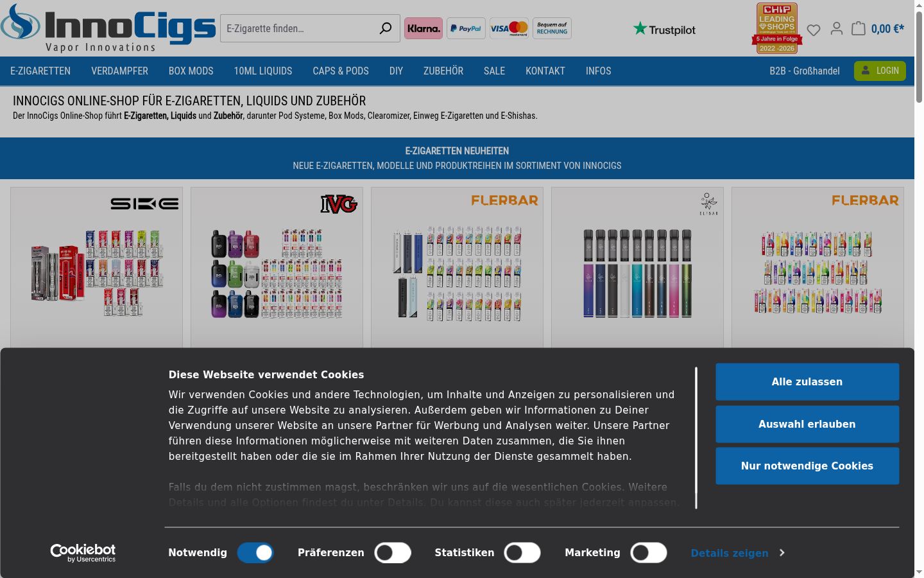The image size is (924, 578).
Task: Open the Trustpilot rating logo
Action: click(664, 29)
